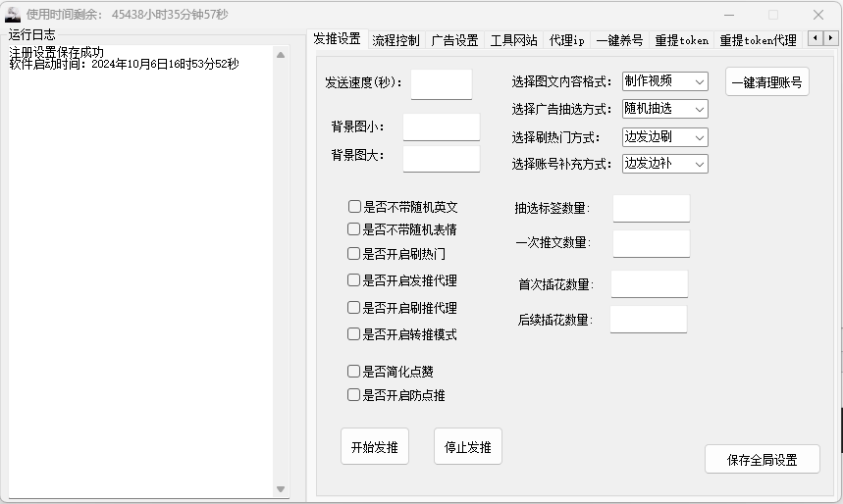Open the 广告设置 tab

pyautogui.click(x=454, y=40)
